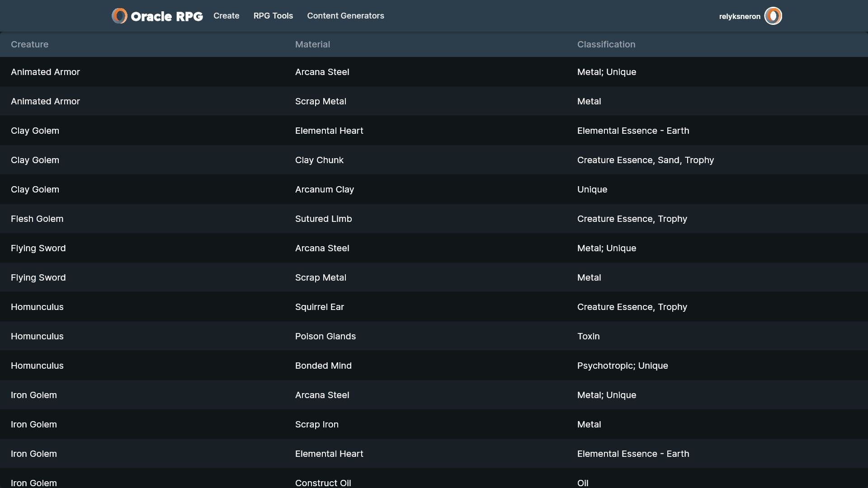Viewport: 868px width, 488px height.
Task: Click the Bonded Mind material cell
Action: click(x=323, y=366)
